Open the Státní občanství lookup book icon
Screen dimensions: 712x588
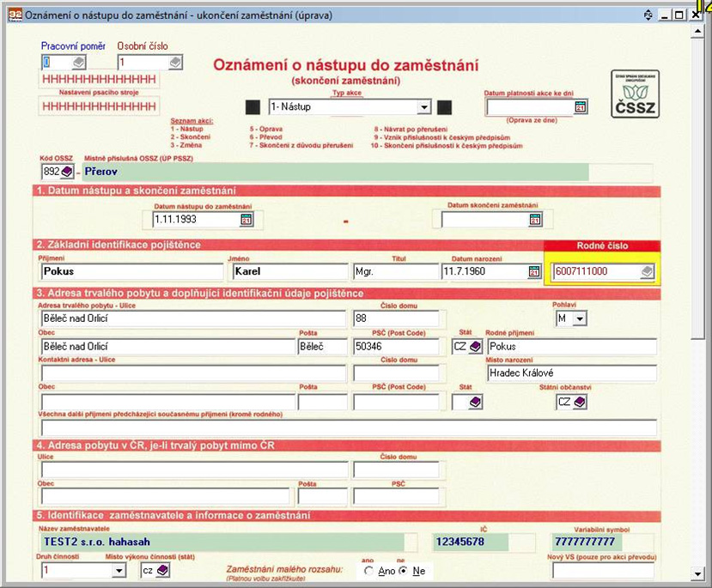pyautogui.click(x=580, y=402)
